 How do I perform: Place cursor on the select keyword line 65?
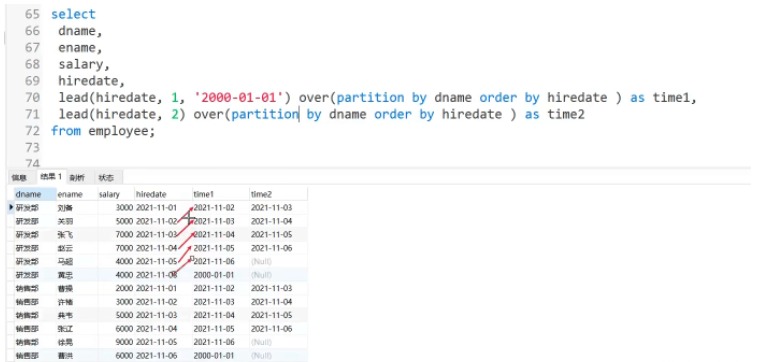pos(73,14)
